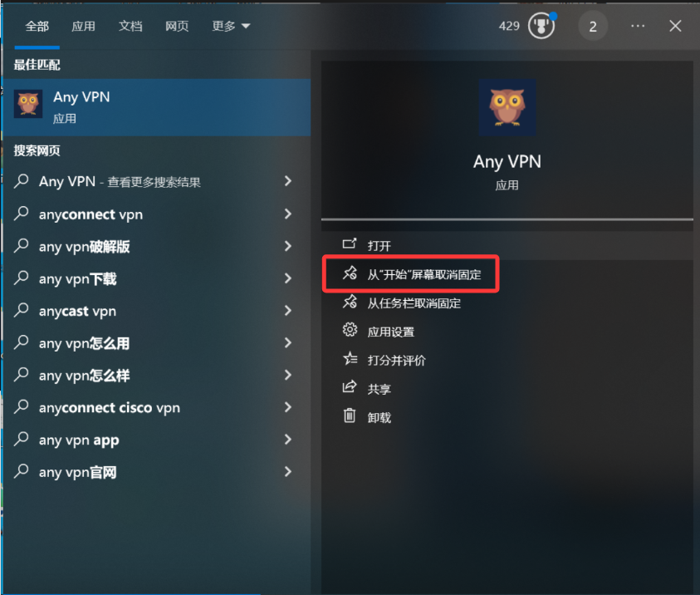Click the circled number 2 badge
This screenshot has height=595, width=700.
592,27
